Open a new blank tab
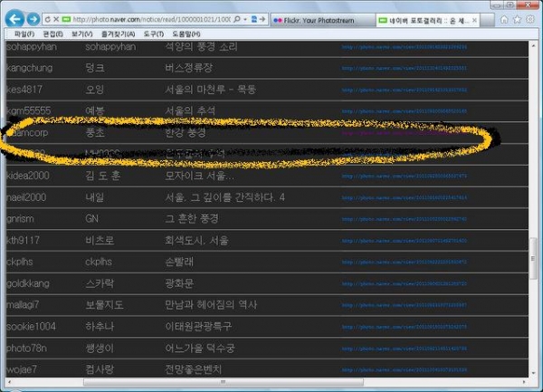Screen dimensions: 543x392 click(487, 21)
